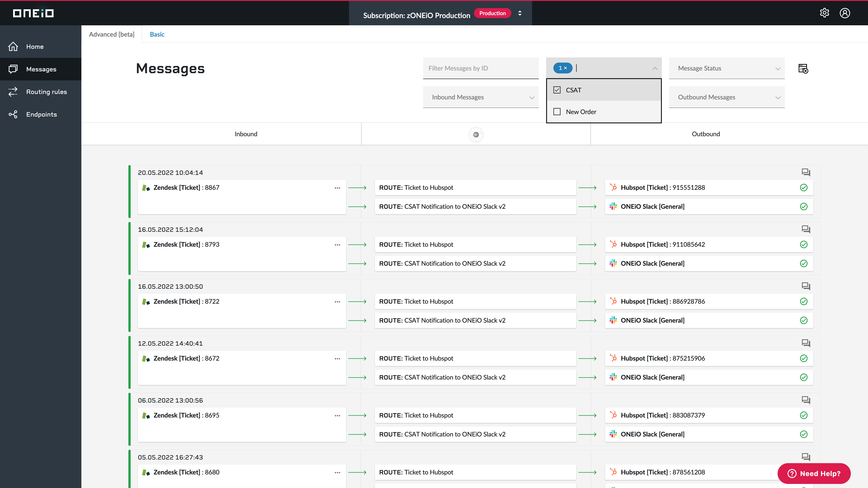Remove the '1 ×' selected filter chip
868x488 pixels.
point(563,68)
